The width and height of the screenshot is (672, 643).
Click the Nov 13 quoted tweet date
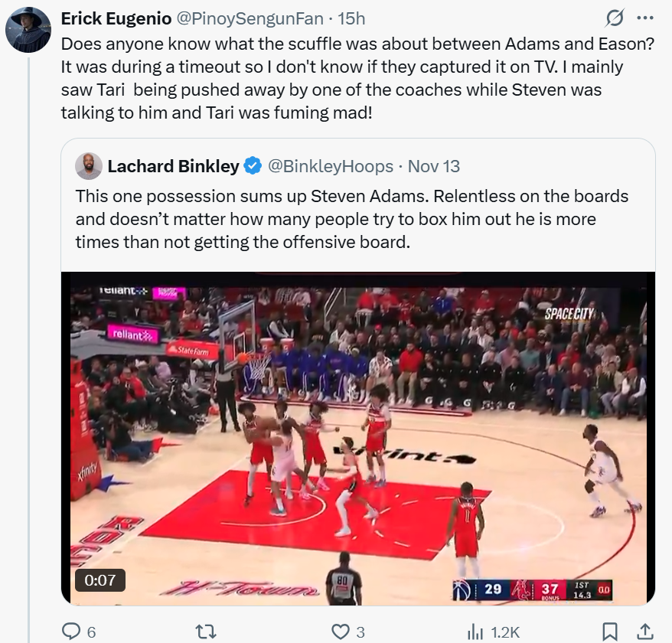tap(434, 166)
